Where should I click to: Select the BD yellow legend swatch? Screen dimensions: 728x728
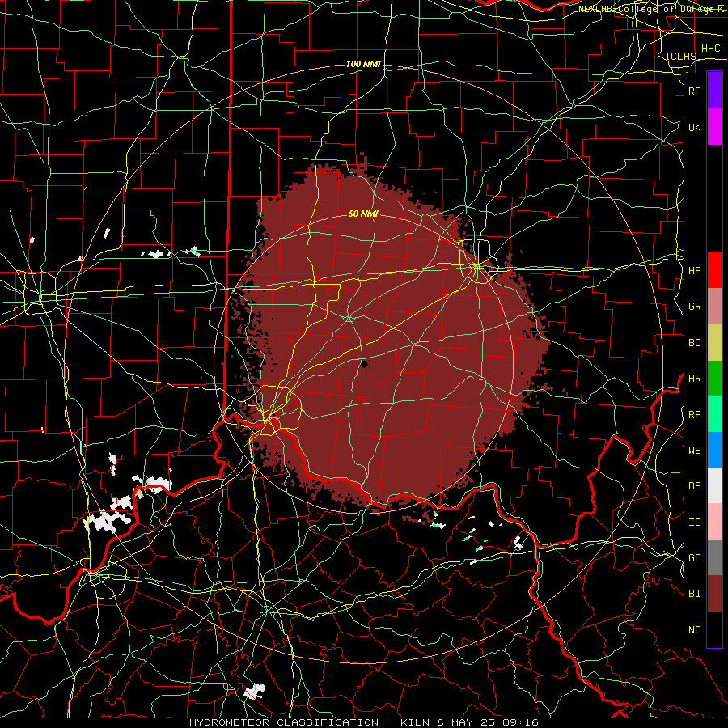coord(714,342)
